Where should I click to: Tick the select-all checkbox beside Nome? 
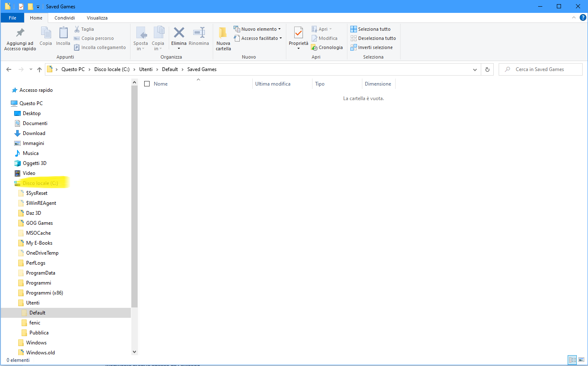pos(147,84)
